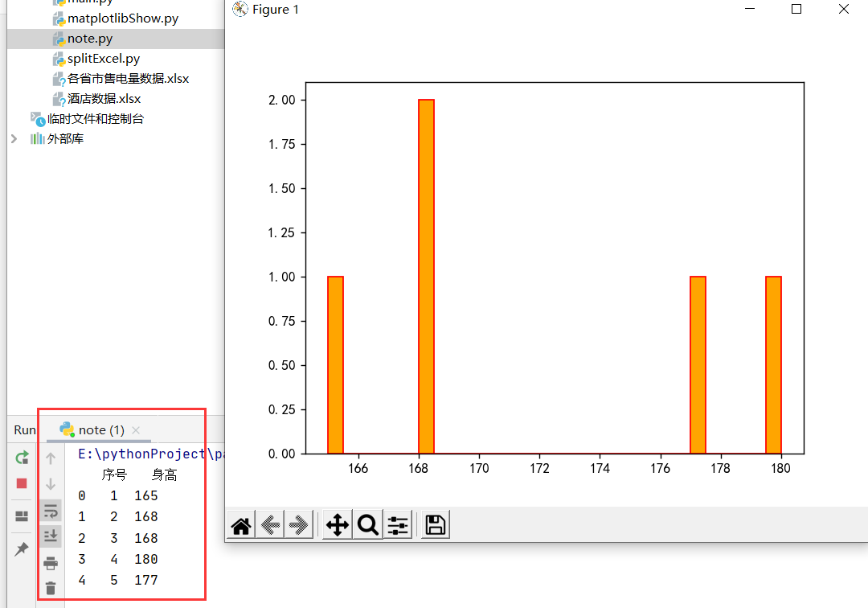This screenshot has height=608, width=868.
Task: Select note.py in project tree
Action: click(x=90, y=39)
